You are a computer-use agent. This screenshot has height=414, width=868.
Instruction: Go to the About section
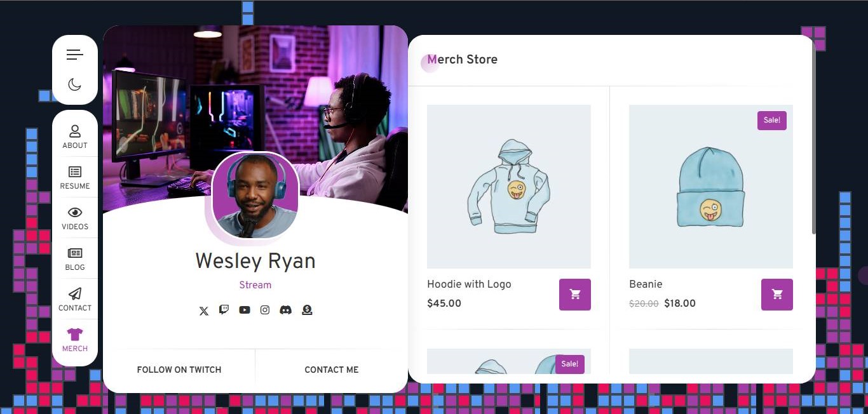75,137
